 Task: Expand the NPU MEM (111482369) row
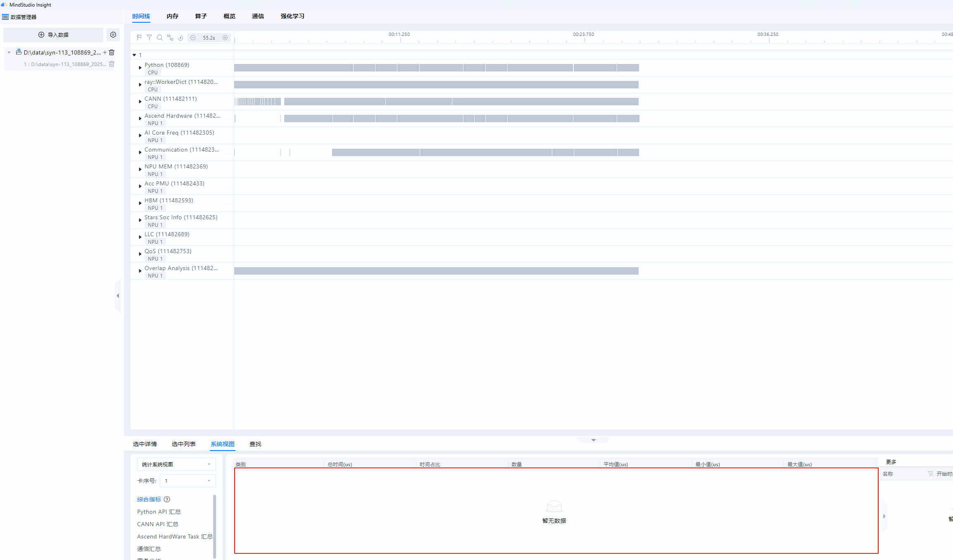click(140, 169)
